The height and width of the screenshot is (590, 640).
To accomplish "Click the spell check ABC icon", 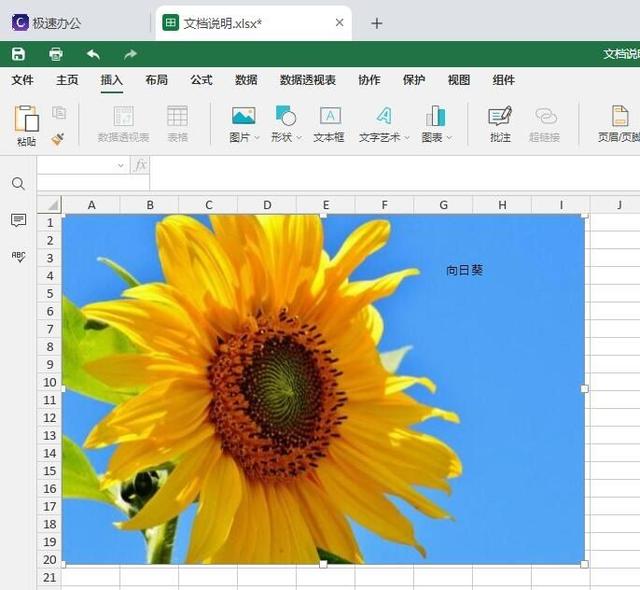I will click(18, 257).
